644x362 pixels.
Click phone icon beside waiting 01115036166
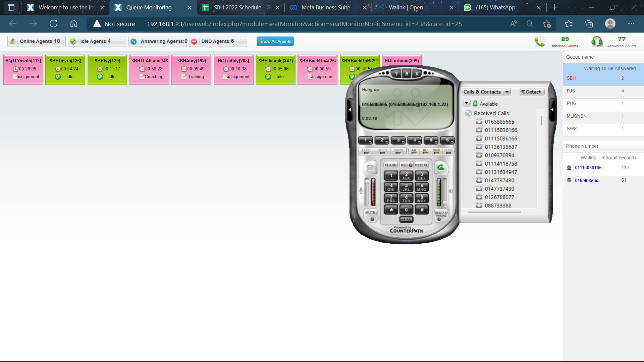(569, 168)
